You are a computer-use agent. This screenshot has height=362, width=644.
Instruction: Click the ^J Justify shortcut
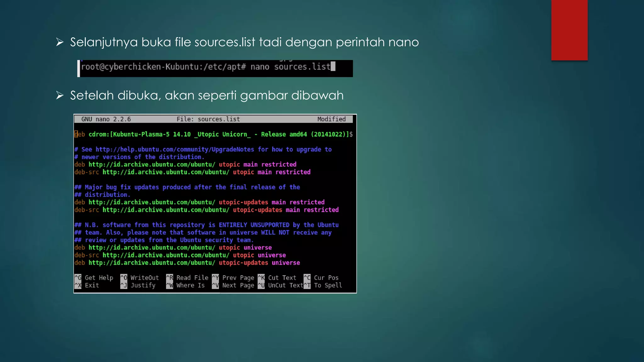[138, 285]
